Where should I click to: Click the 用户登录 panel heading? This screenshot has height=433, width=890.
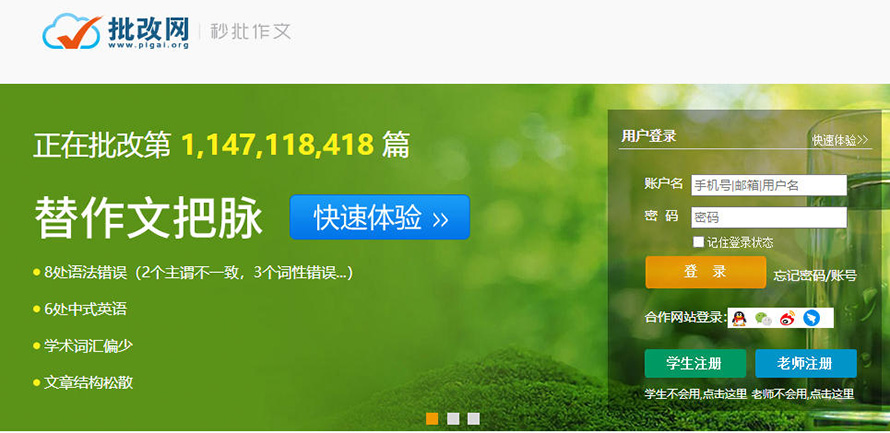648,136
